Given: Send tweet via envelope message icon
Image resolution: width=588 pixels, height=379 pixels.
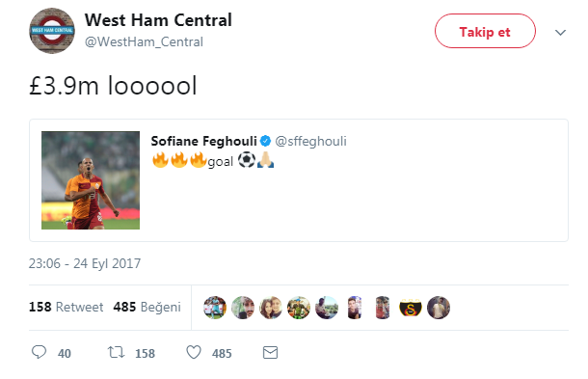Looking at the screenshot, I should 270,353.
